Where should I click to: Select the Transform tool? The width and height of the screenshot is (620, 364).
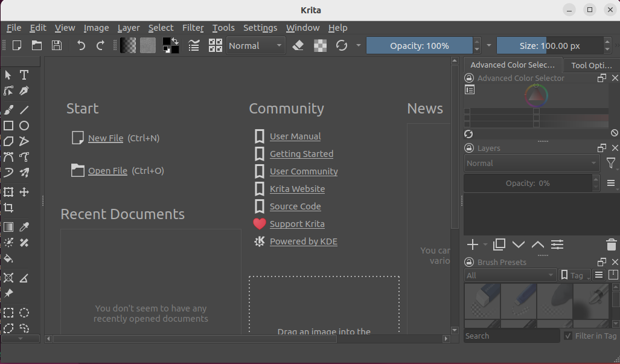[x=8, y=192]
